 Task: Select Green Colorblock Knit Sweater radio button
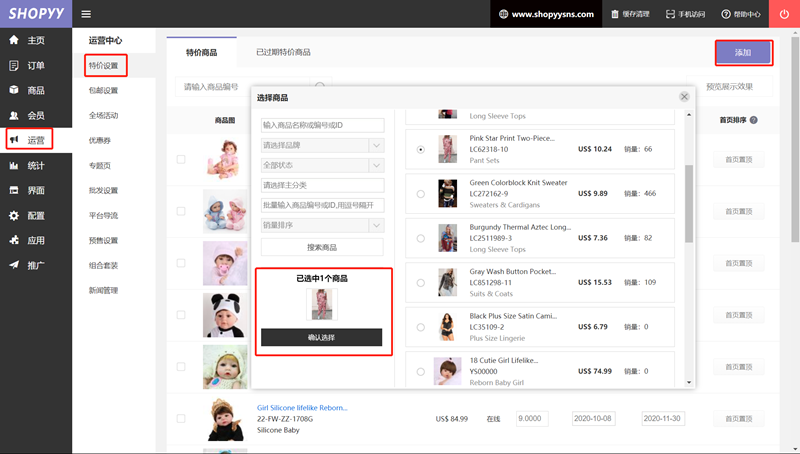coord(420,194)
